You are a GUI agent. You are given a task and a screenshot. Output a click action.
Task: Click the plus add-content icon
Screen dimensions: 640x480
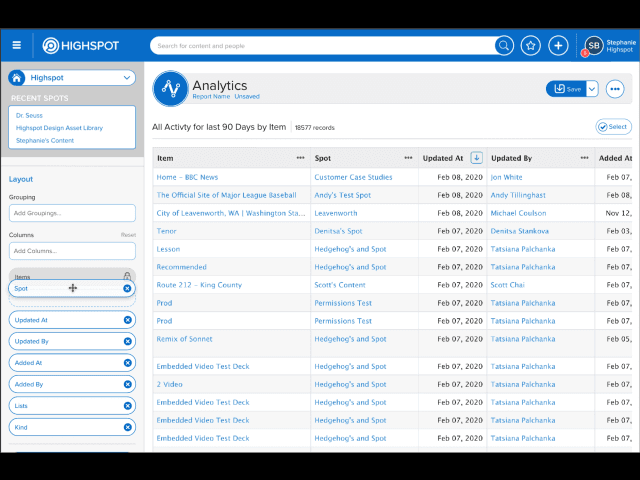(558, 45)
